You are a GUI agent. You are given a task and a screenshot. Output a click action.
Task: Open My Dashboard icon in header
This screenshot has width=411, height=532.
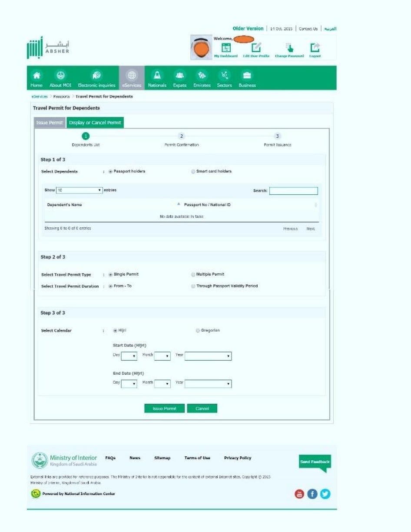[226, 48]
